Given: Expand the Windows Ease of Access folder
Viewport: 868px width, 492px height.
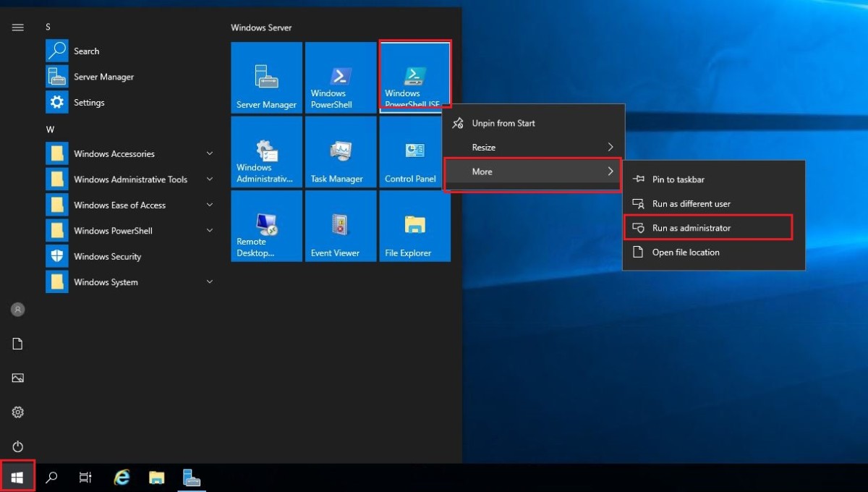Looking at the screenshot, I should [130, 205].
